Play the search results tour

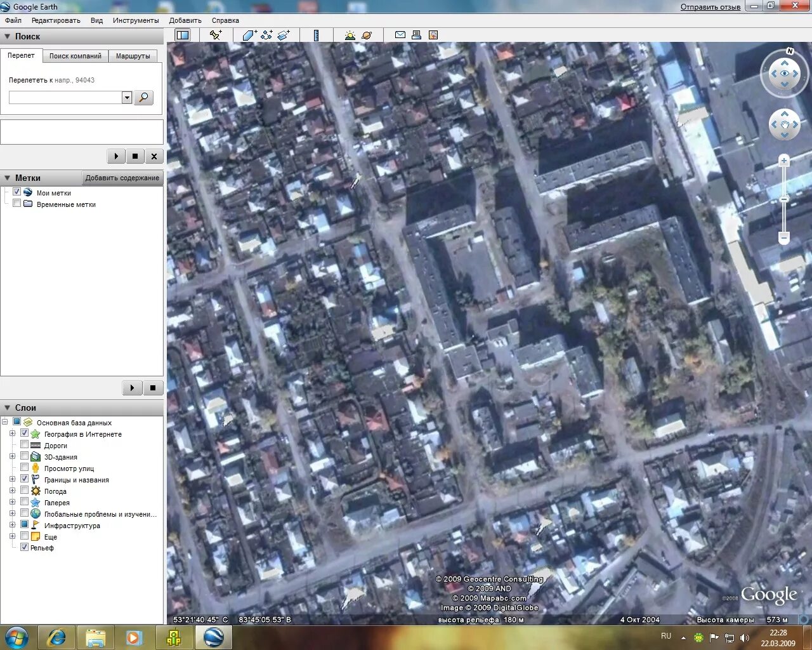115,156
